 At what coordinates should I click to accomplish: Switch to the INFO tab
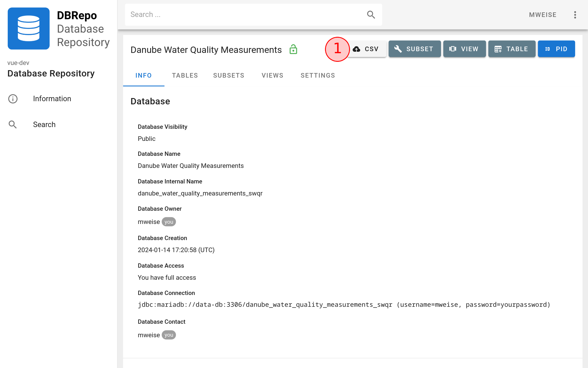click(144, 75)
